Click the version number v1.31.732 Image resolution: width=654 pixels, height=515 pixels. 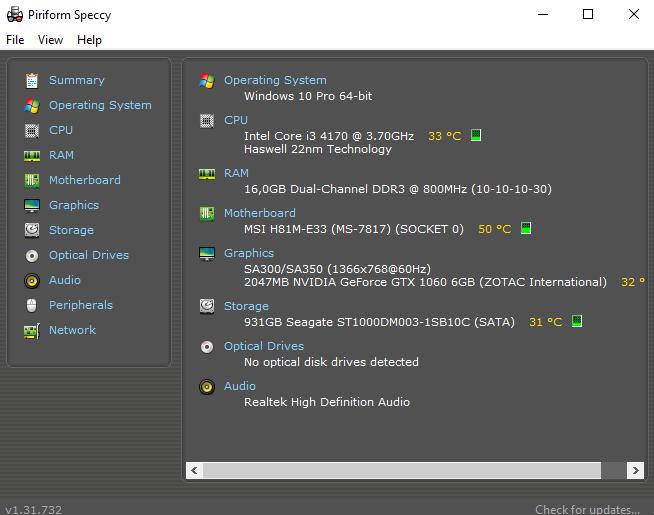tap(33, 510)
